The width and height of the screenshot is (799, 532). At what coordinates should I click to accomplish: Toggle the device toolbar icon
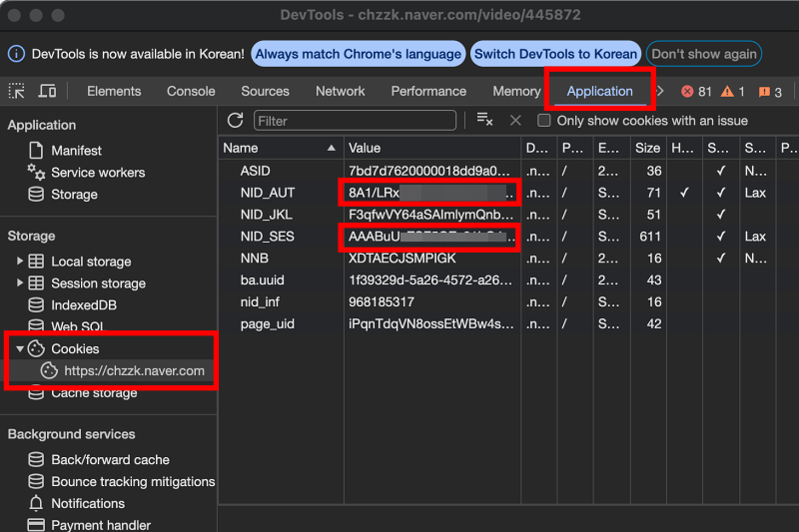point(47,91)
